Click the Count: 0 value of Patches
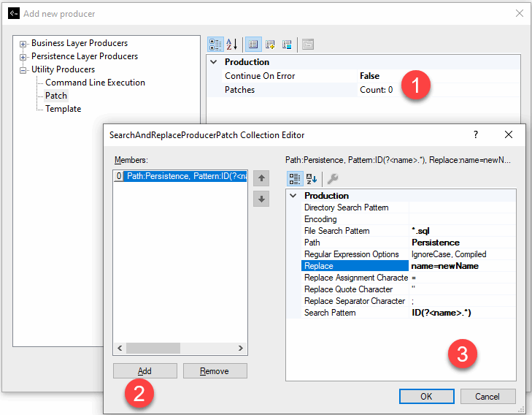 pyautogui.click(x=376, y=90)
